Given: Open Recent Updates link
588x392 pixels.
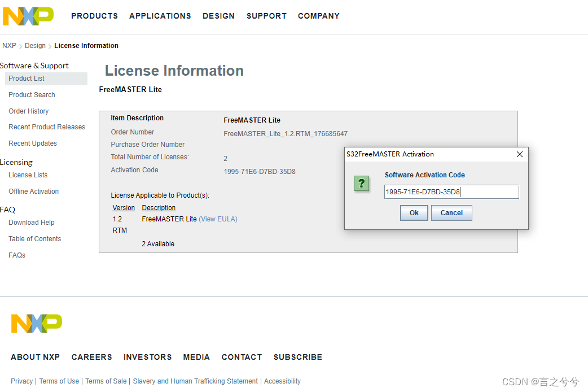Looking at the screenshot, I should coord(33,143).
